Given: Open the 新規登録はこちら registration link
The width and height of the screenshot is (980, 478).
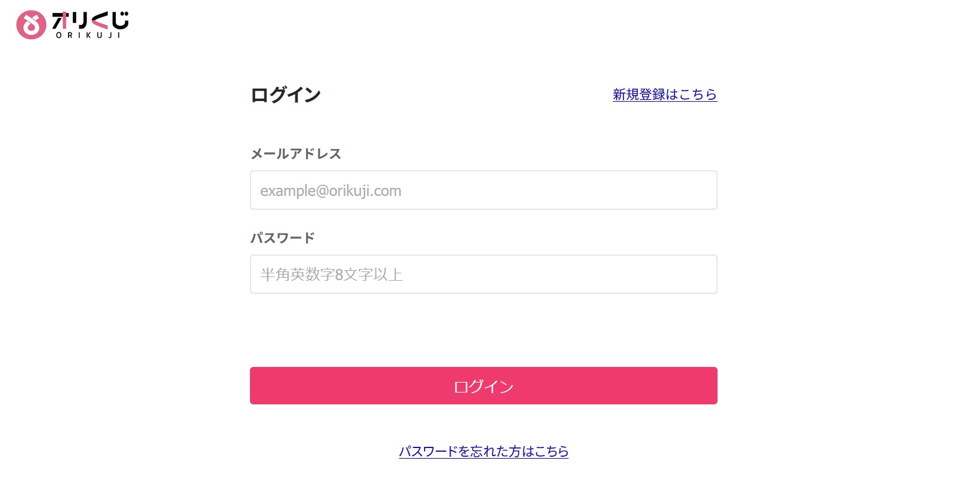Looking at the screenshot, I should [665, 94].
